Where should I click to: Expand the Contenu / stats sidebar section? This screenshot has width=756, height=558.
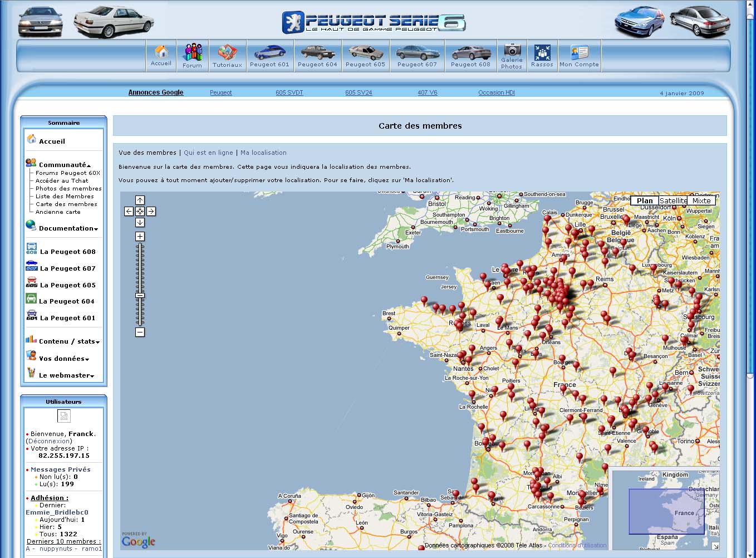point(70,341)
